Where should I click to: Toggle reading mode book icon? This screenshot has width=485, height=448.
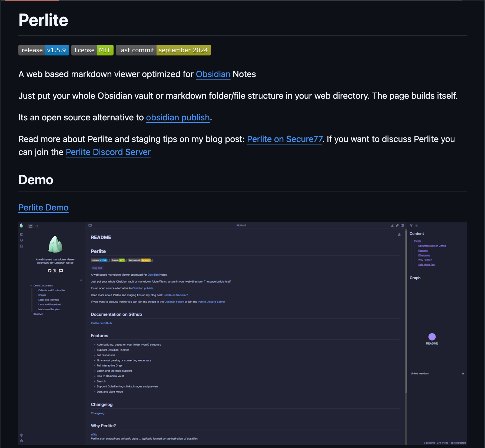90,225
